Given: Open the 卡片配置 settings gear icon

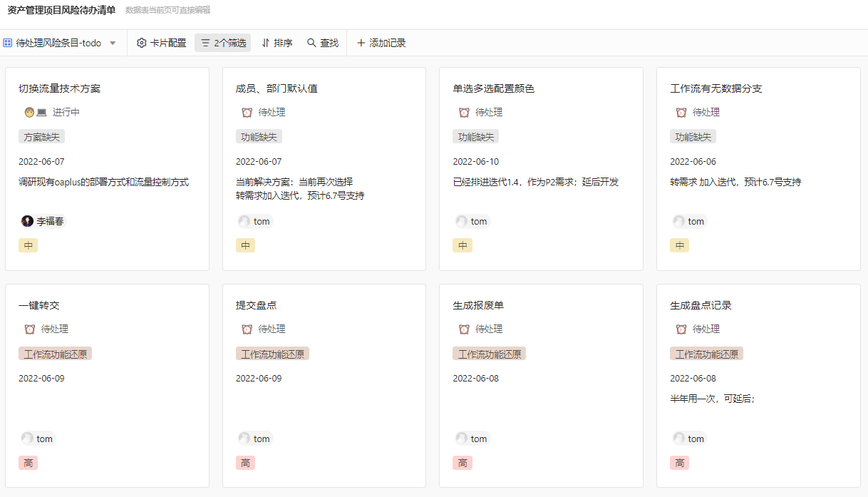Looking at the screenshot, I should coord(141,43).
